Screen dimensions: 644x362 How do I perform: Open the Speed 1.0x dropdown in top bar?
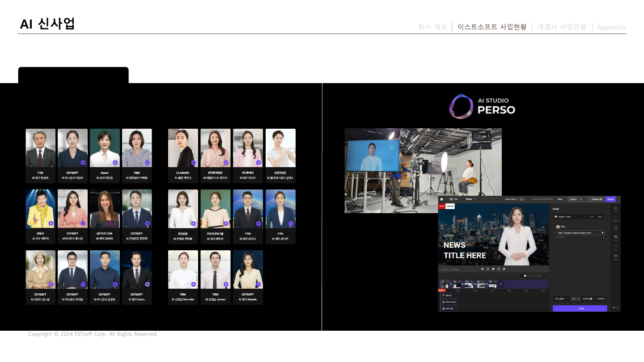[583, 199]
